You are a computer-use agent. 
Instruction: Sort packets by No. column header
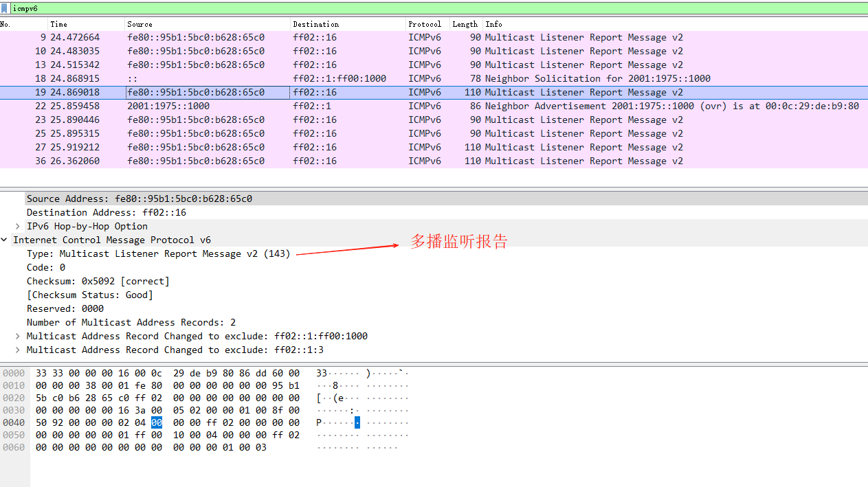pos(24,24)
